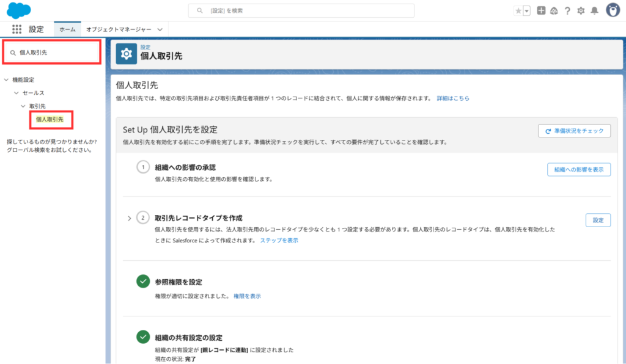The height and width of the screenshot is (364, 626).
Task: Open the setup gear menu in header
Action: pyautogui.click(x=581, y=10)
